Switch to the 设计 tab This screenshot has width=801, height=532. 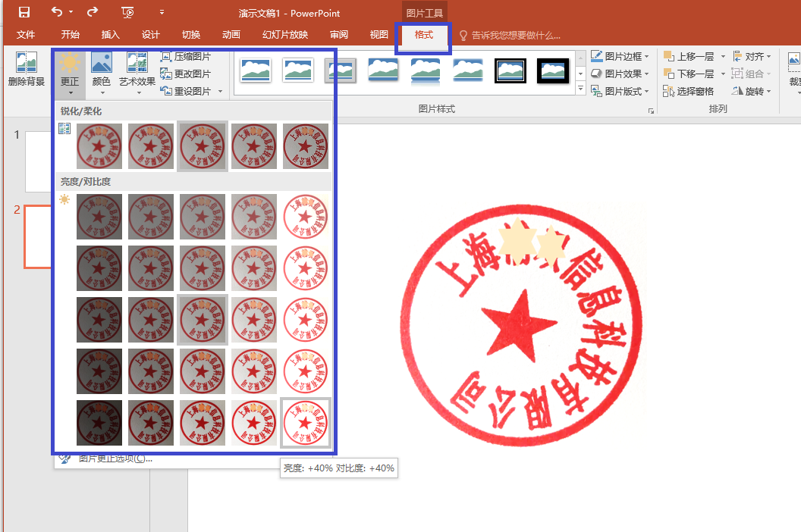click(151, 35)
